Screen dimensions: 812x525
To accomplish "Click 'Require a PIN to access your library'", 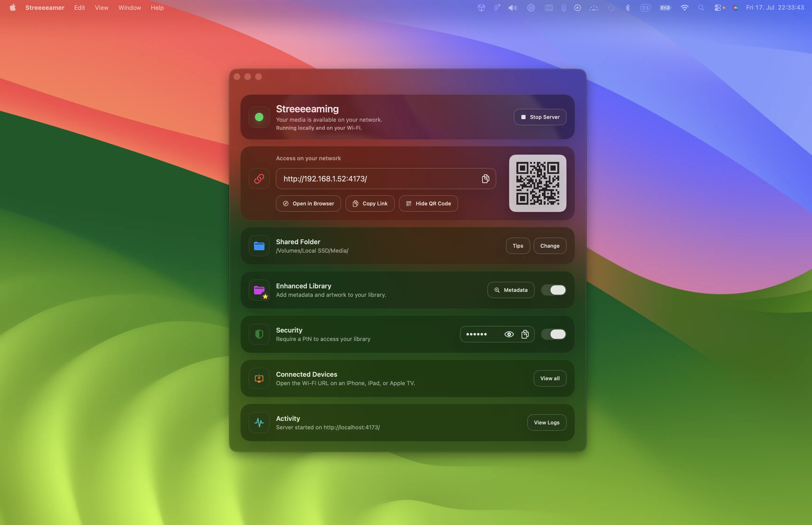I will (x=323, y=339).
